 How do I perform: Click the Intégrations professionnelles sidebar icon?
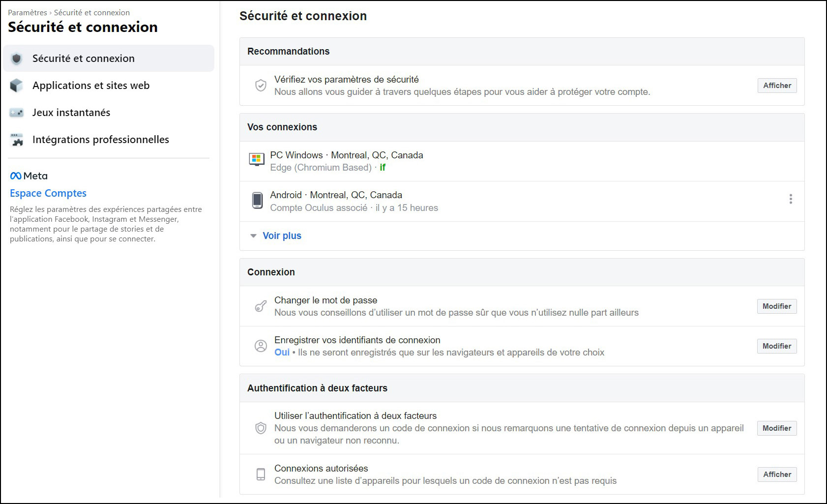[17, 140]
